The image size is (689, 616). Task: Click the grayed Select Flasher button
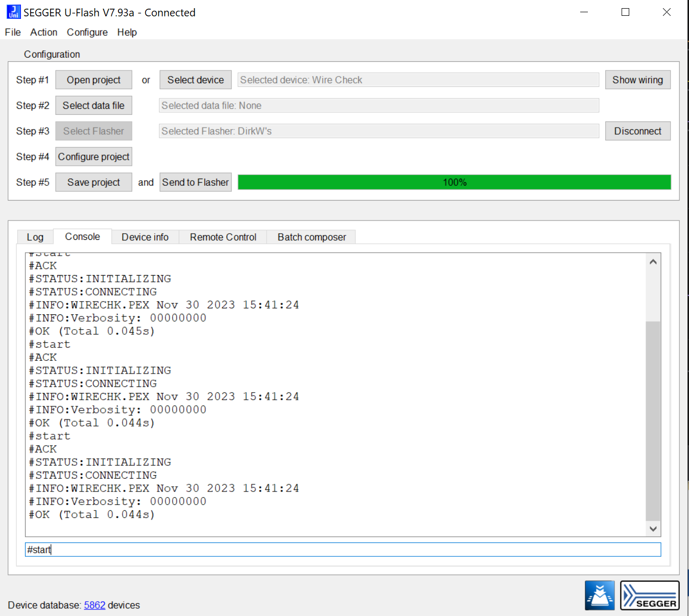[93, 131]
